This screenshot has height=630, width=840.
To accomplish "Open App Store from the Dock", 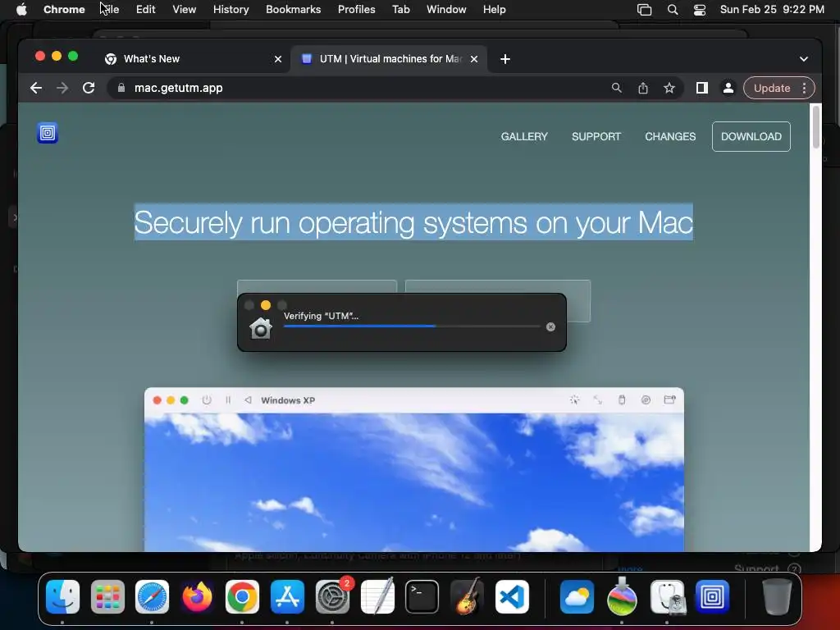I will 287,596.
